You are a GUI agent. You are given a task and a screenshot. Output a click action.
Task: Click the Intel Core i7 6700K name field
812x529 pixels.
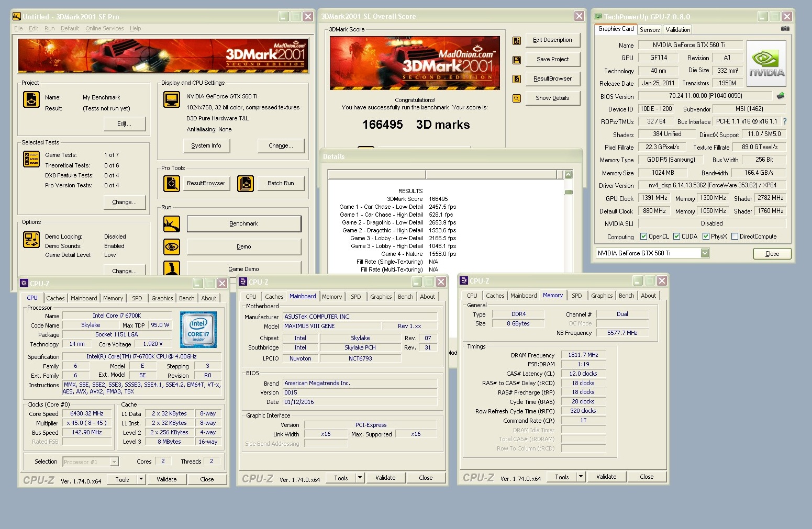[x=117, y=316]
